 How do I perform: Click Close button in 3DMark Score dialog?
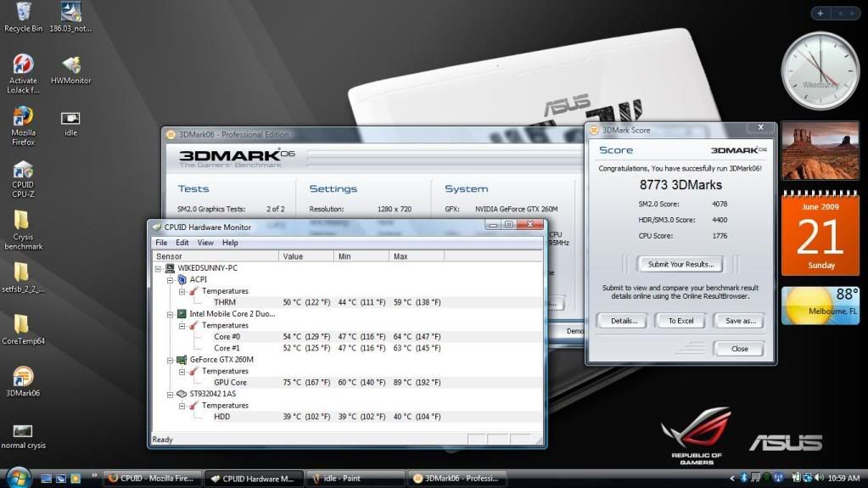tap(740, 349)
